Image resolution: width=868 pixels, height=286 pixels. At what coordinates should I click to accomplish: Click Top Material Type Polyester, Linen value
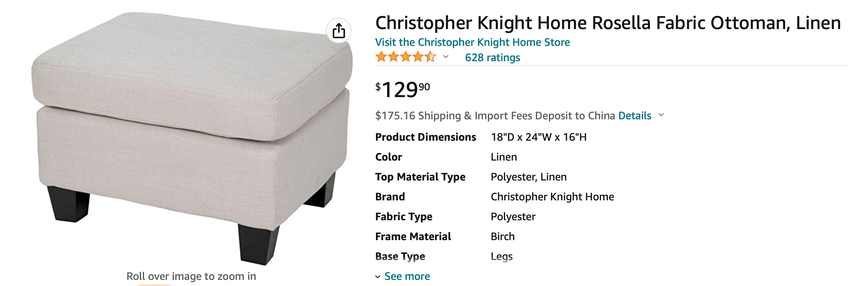529,177
